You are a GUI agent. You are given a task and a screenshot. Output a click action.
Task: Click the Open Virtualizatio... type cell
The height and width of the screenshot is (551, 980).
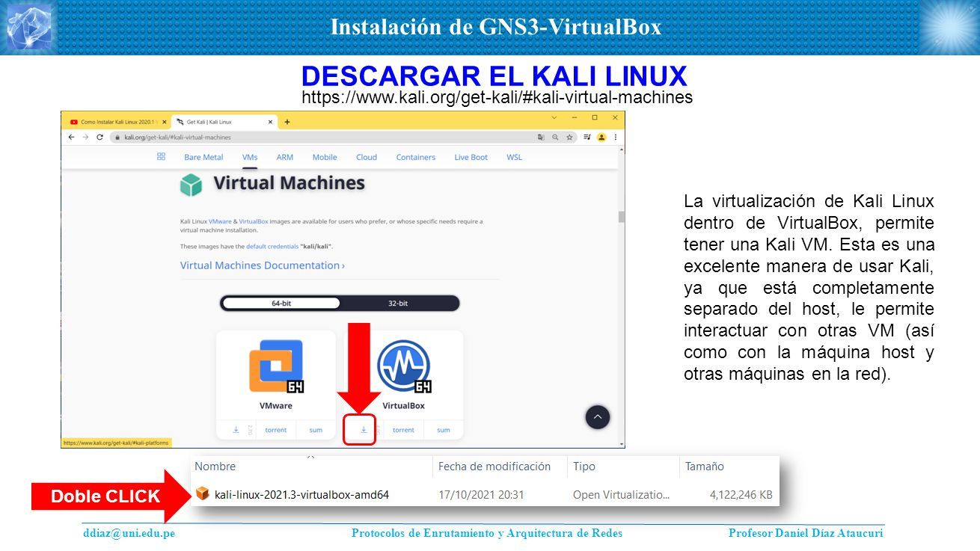coord(621,494)
